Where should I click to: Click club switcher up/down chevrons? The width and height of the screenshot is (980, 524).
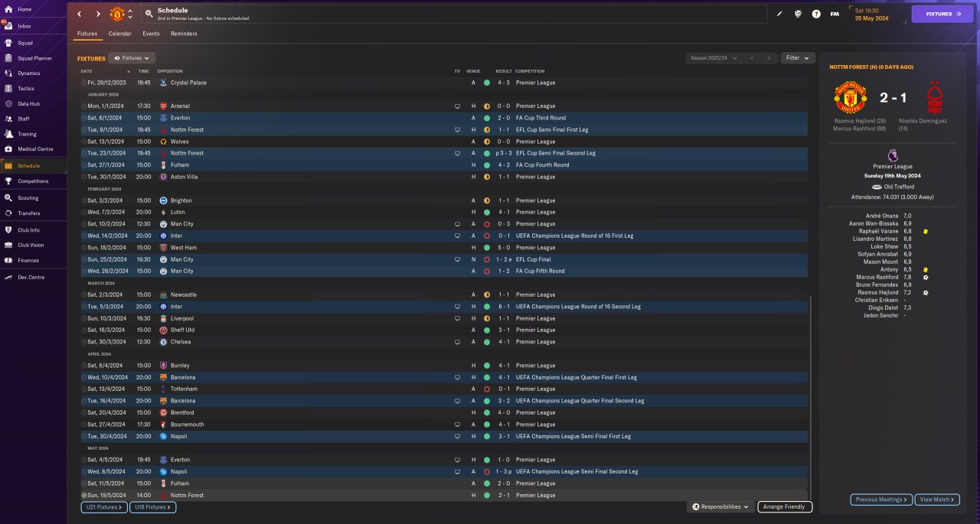tap(130, 14)
